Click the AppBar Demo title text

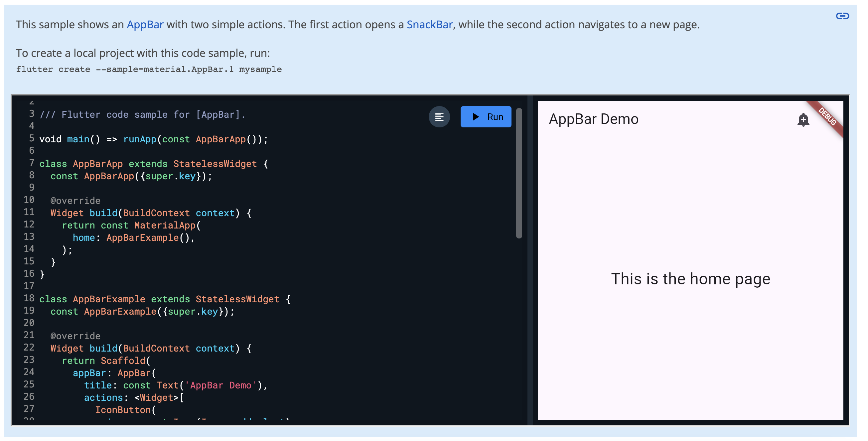pyautogui.click(x=593, y=119)
